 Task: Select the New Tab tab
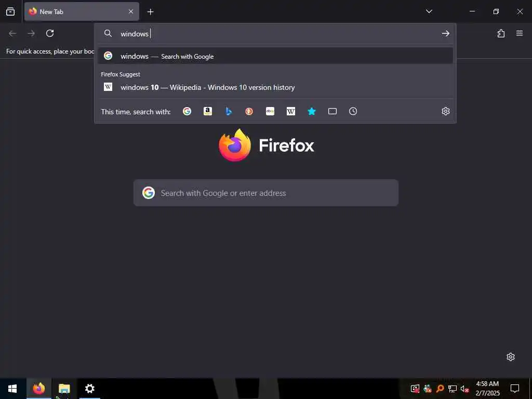point(82,11)
